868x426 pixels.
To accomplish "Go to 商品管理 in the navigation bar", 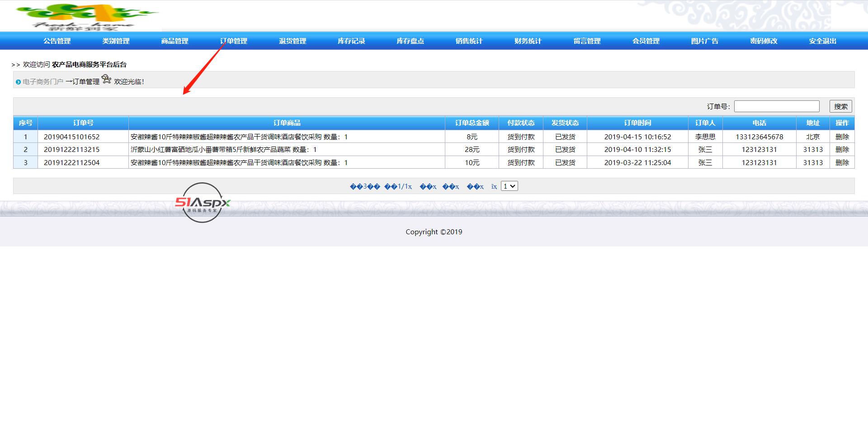I will click(175, 41).
